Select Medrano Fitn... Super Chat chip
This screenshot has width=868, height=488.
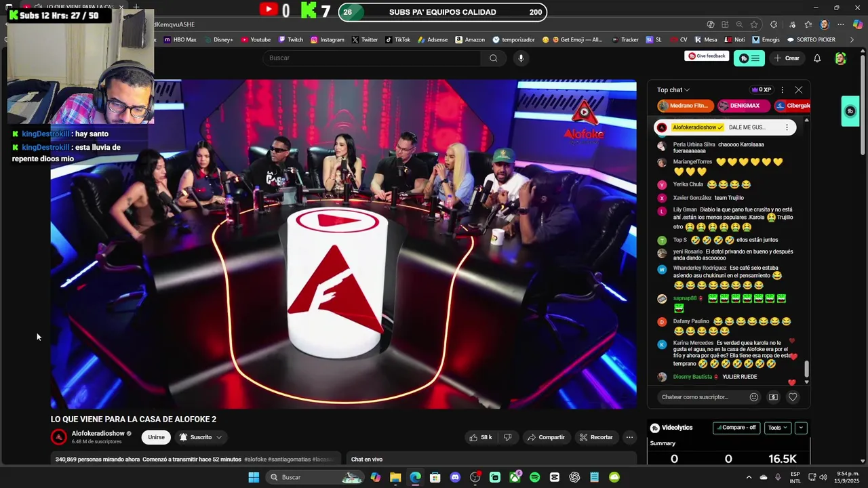(x=684, y=106)
